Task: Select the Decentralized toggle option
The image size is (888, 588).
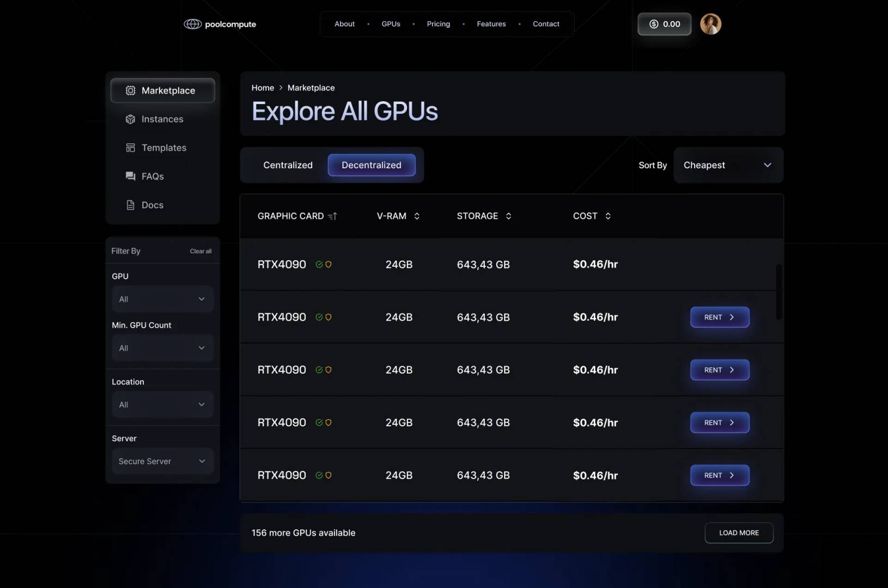Action: click(x=372, y=165)
